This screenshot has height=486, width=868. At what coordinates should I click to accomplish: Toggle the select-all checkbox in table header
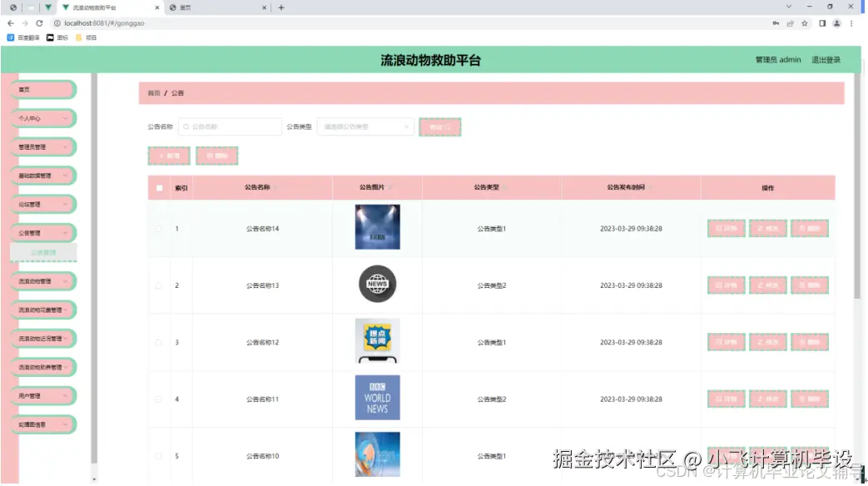click(x=160, y=188)
